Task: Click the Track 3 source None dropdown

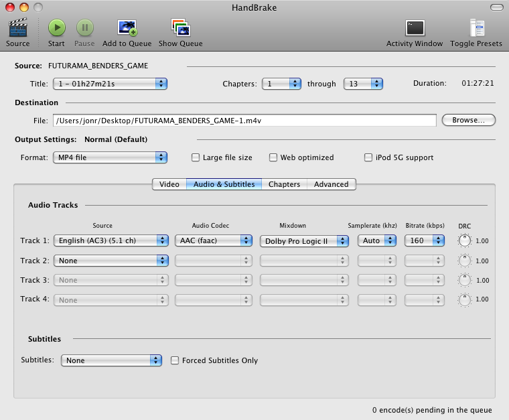Action: point(111,280)
